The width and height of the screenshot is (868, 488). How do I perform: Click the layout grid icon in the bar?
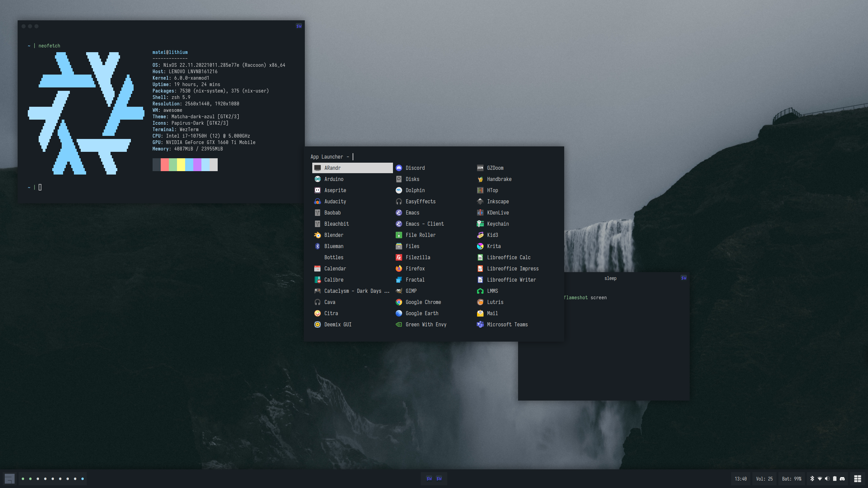(x=857, y=479)
